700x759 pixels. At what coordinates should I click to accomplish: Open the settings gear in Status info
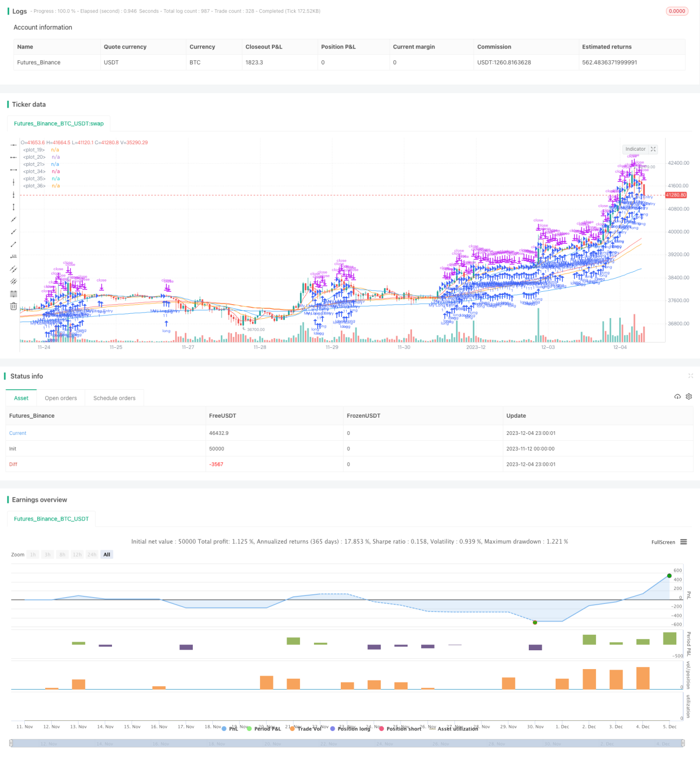689,397
